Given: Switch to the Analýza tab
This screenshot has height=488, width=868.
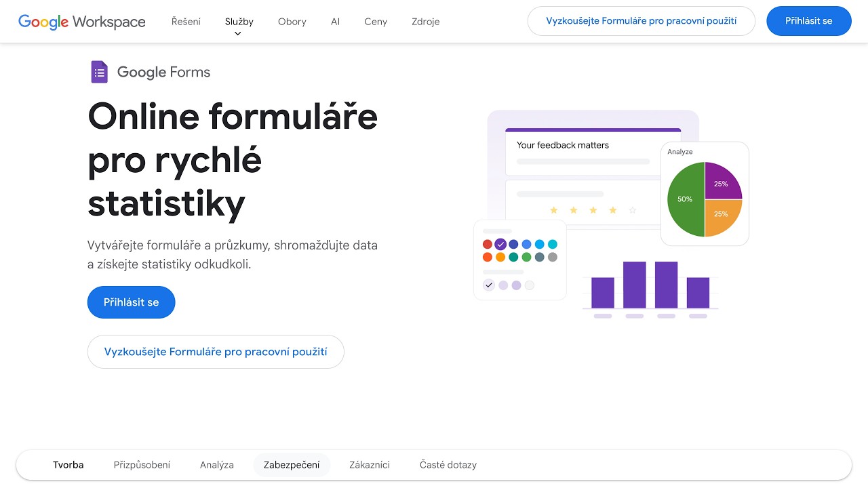Looking at the screenshot, I should coord(217,465).
